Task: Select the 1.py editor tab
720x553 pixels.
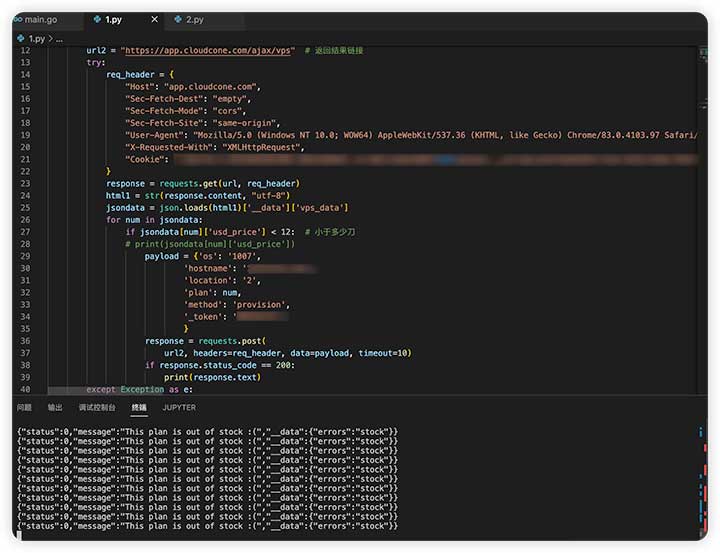Action: pos(123,20)
